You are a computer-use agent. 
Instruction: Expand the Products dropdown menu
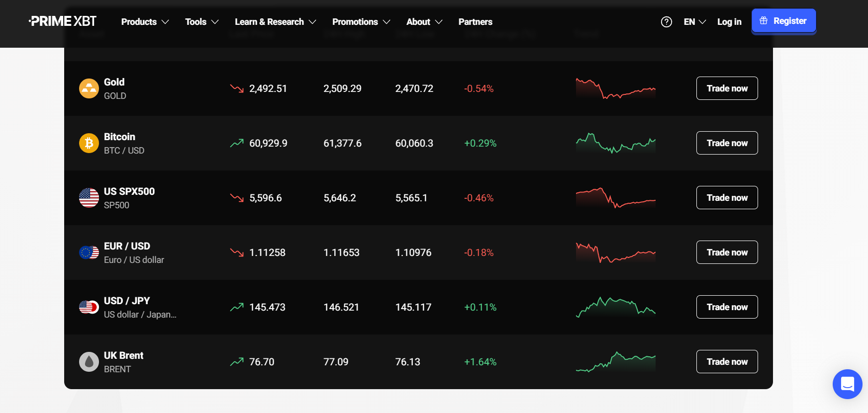click(x=145, y=22)
